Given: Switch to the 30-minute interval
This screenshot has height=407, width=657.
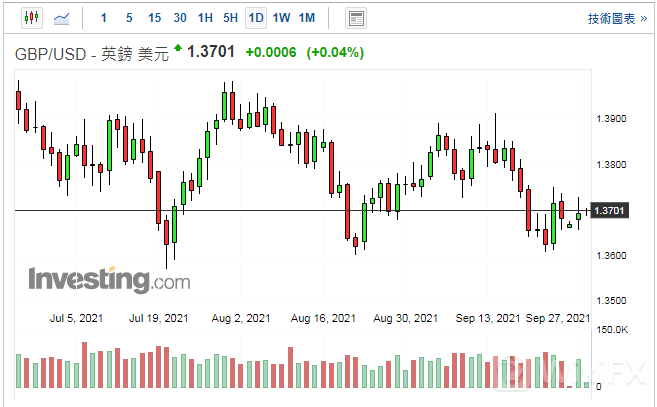Looking at the screenshot, I should tap(180, 18).
